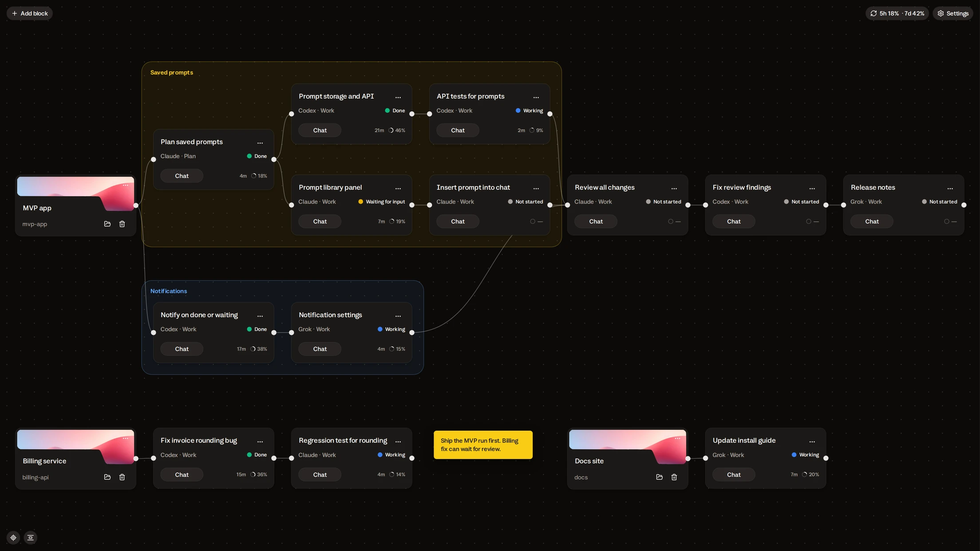The image size is (980, 551).
Task: Click the Regression test for rounding title
Action: pos(343,441)
